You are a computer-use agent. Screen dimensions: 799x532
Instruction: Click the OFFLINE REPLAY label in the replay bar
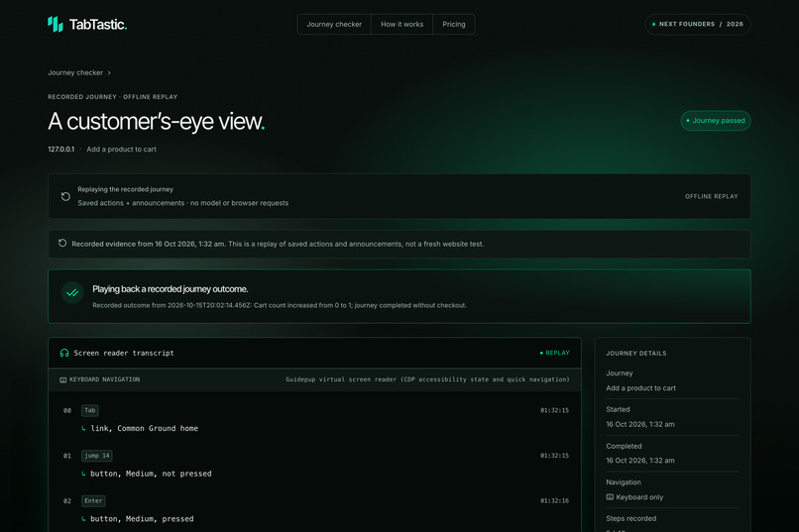pos(711,196)
